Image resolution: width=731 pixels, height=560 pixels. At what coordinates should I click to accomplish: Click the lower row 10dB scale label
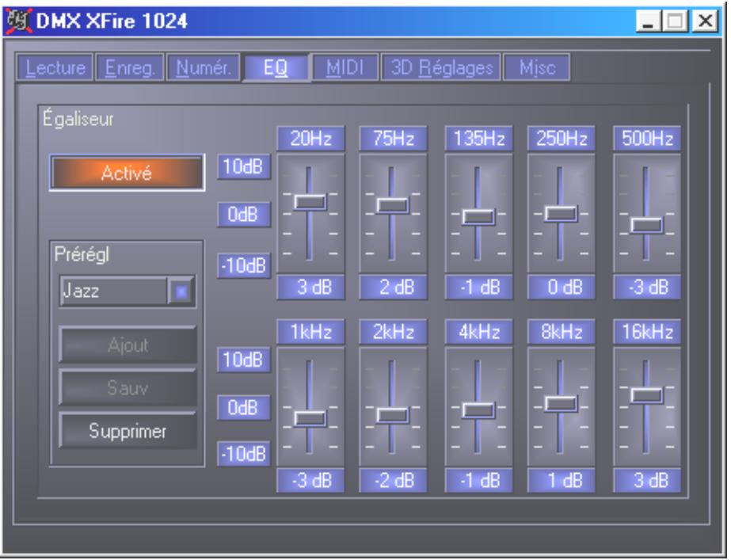(244, 360)
